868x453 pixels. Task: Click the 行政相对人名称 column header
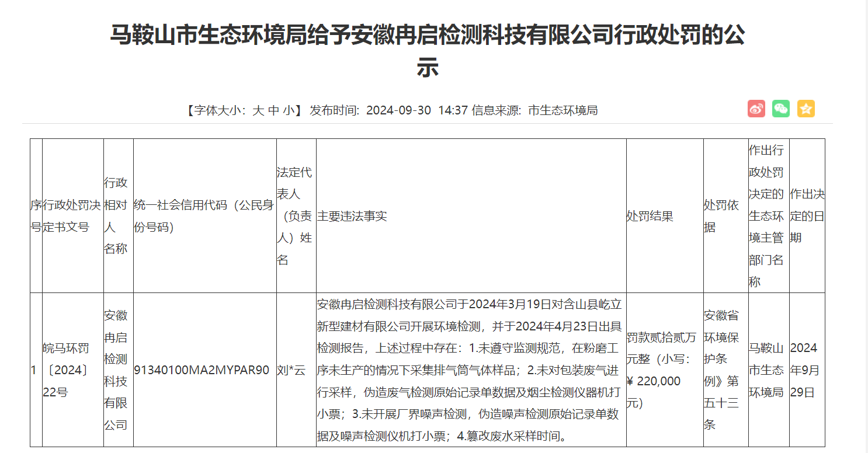click(x=119, y=216)
